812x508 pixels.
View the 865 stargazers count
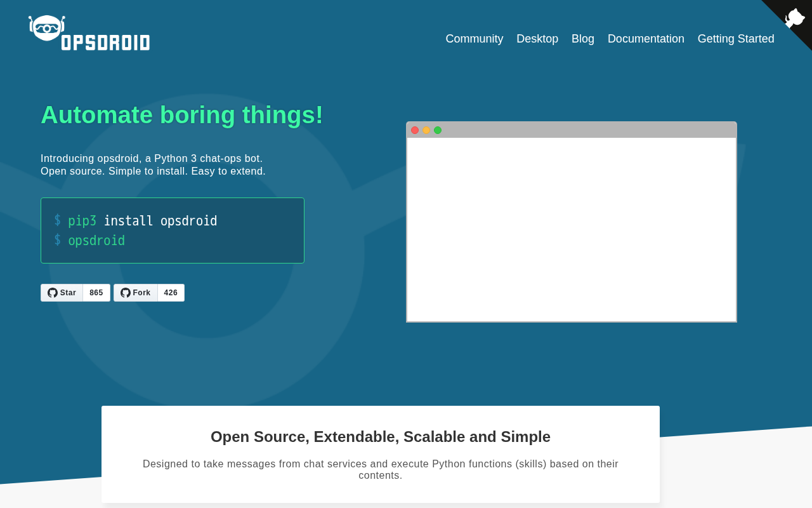coord(96,293)
